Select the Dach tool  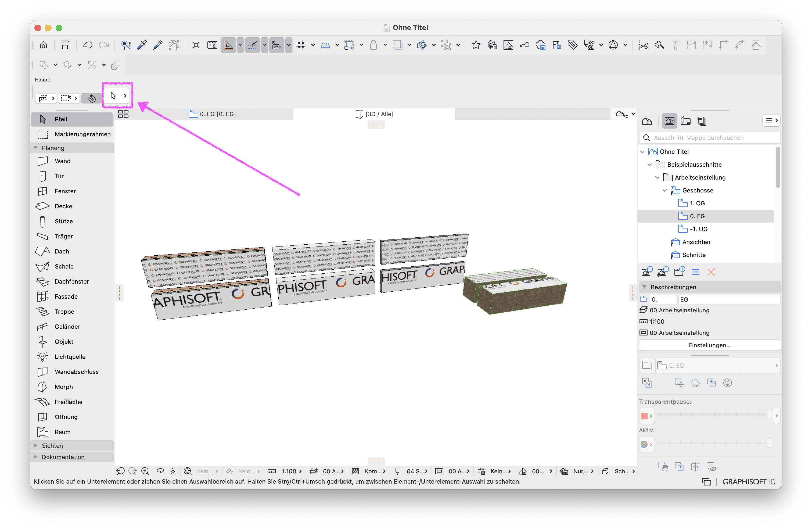click(72, 251)
